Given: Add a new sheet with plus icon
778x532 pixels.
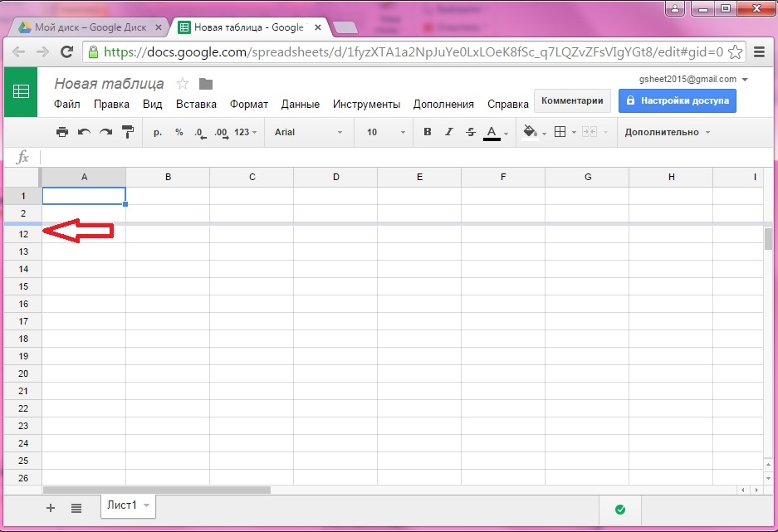Looking at the screenshot, I should (x=50, y=508).
